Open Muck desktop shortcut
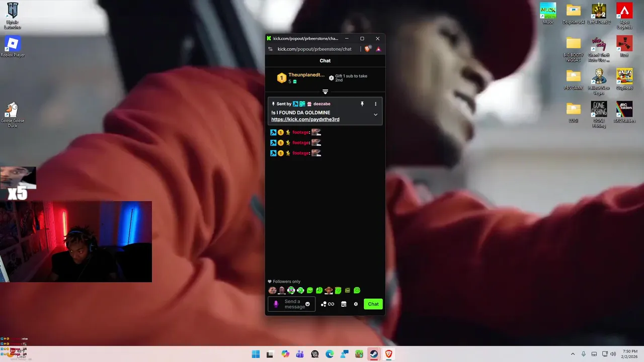The width and height of the screenshot is (644, 362). 548,14
